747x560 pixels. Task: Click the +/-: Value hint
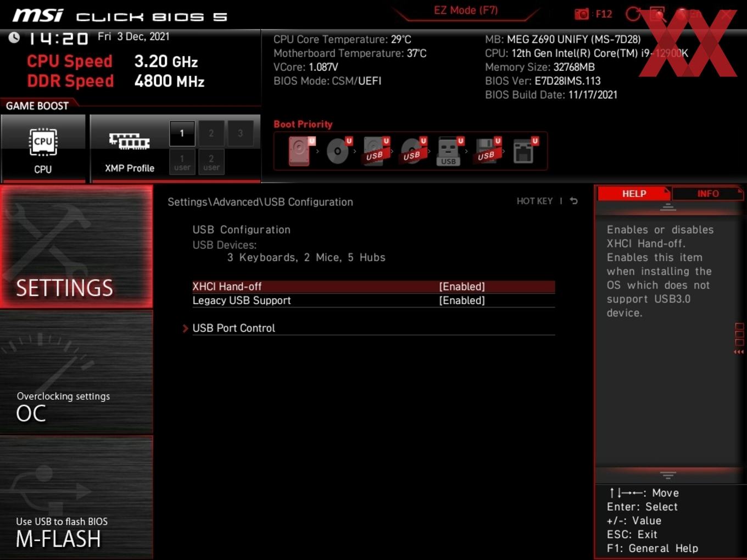[x=634, y=520]
